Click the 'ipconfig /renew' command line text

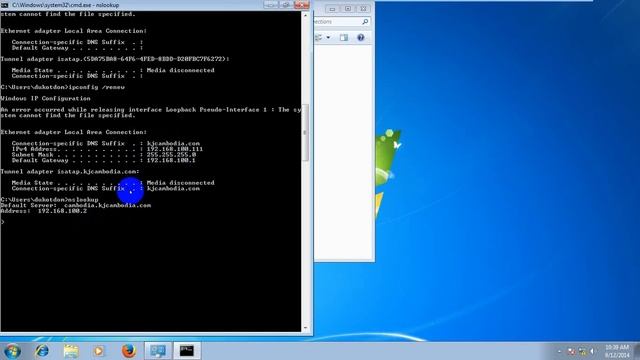pyautogui.click(x=97, y=87)
